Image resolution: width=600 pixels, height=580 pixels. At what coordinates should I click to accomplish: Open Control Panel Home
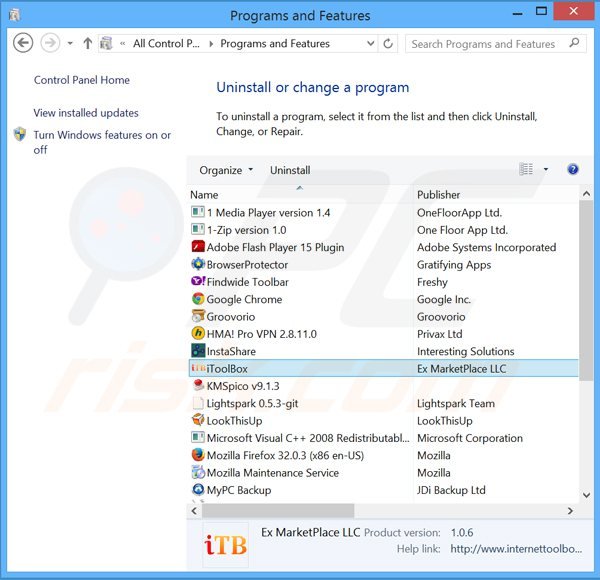tap(82, 80)
